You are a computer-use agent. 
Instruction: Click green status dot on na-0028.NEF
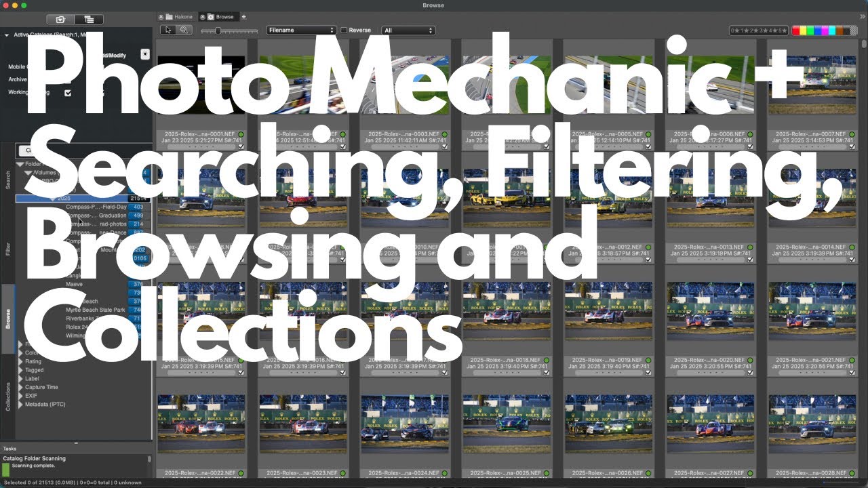[x=852, y=473]
